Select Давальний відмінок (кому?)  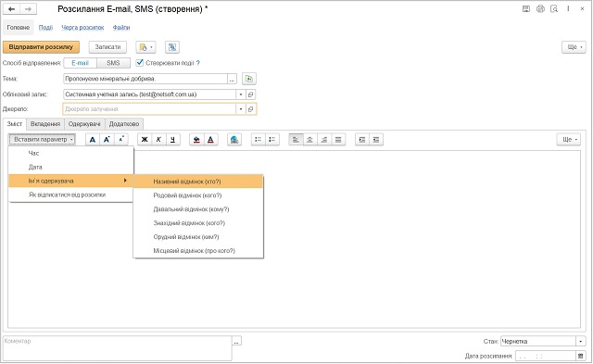[x=198, y=209]
